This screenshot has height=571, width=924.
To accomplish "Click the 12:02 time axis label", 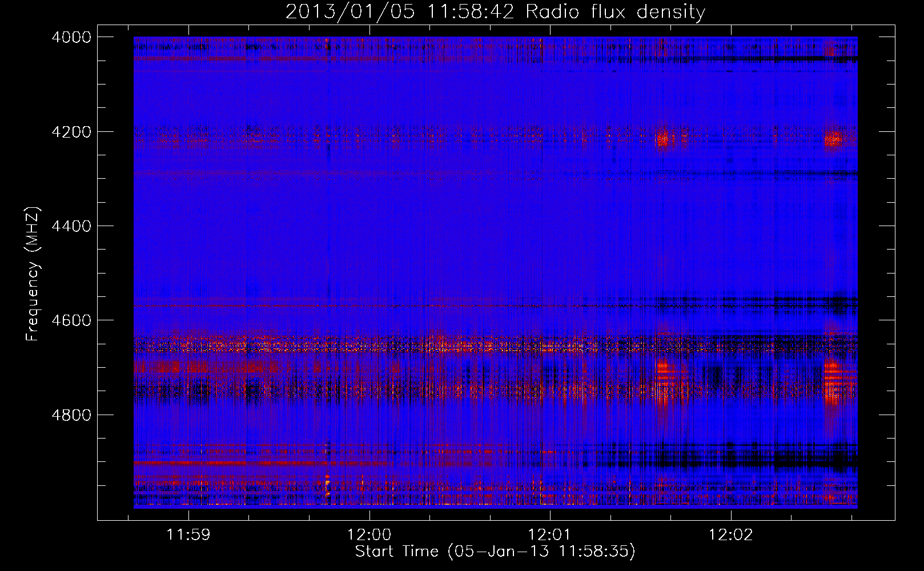I will pyautogui.click(x=730, y=535).
